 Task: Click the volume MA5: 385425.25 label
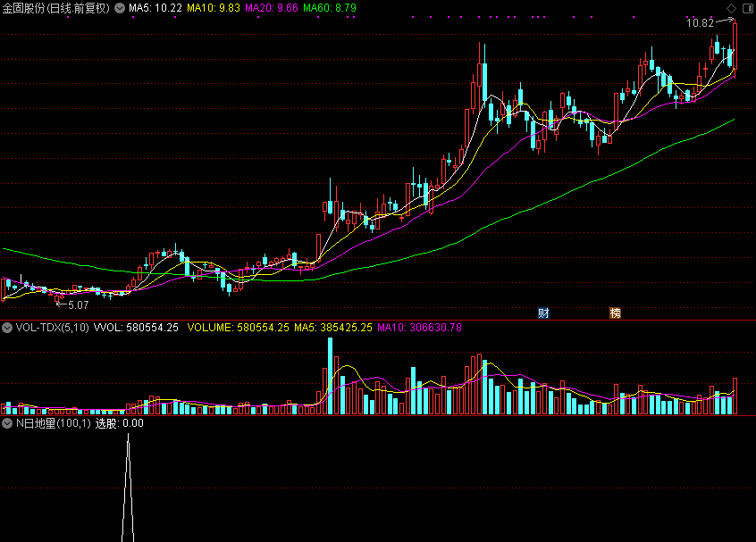pyautogui.click(x=333, y=328)
